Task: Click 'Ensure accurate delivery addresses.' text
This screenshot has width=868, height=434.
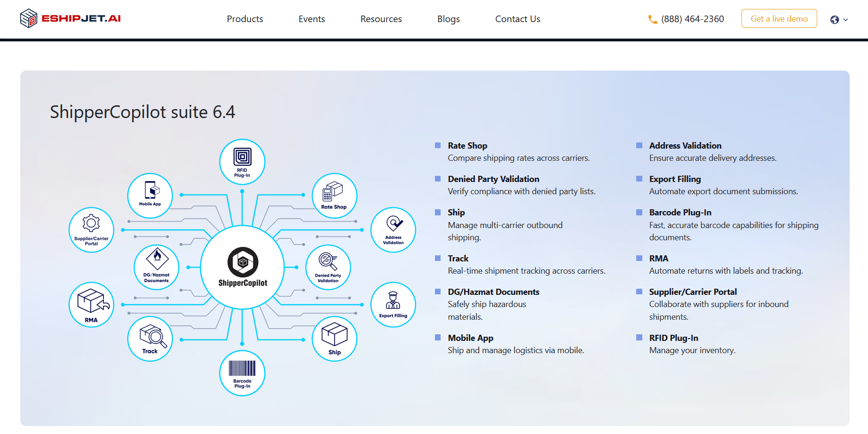Action: tap(713, 158)
